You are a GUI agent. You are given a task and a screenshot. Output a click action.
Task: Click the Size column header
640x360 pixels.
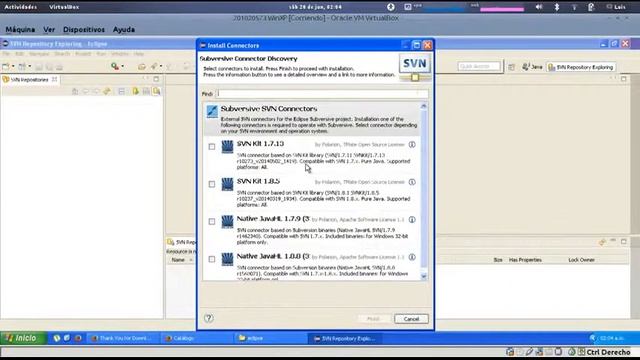pyautogui.click(x=498, y=260)
